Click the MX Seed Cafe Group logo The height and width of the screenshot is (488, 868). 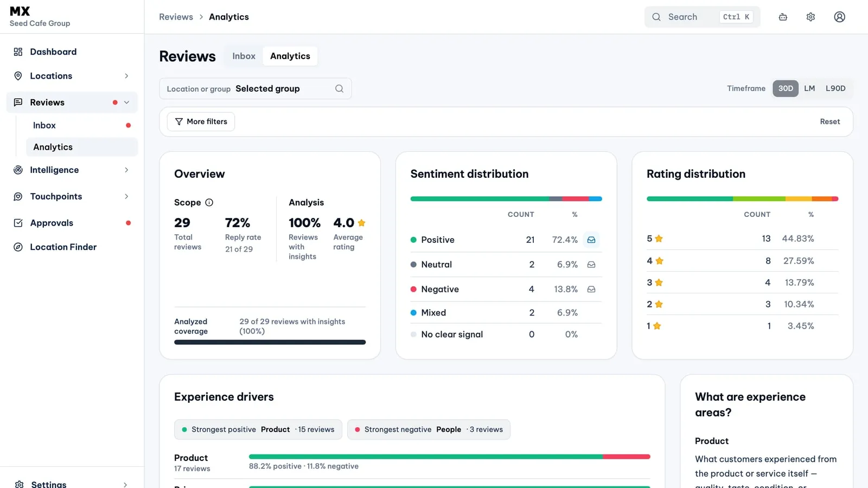[x=40, y=17]
